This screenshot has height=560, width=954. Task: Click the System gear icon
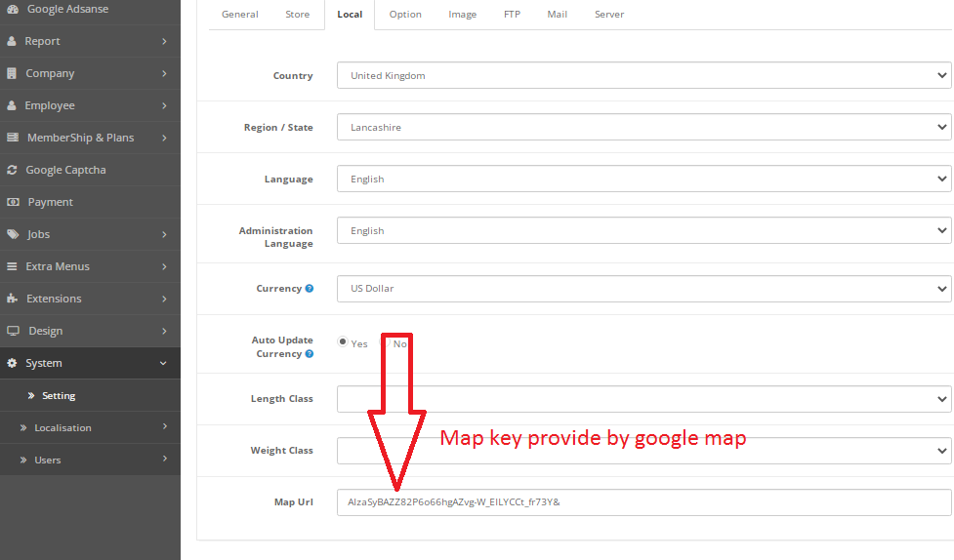pyautogui.click(x=12, y=363)
